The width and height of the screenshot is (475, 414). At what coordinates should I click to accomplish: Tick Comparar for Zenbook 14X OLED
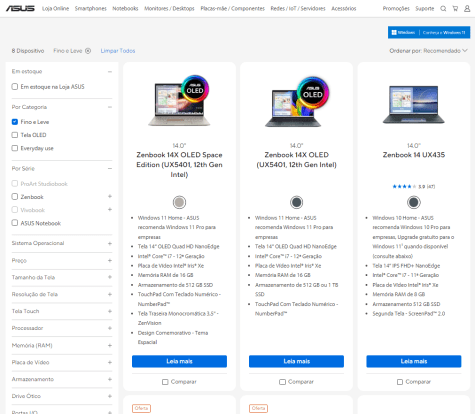point(282,382)
